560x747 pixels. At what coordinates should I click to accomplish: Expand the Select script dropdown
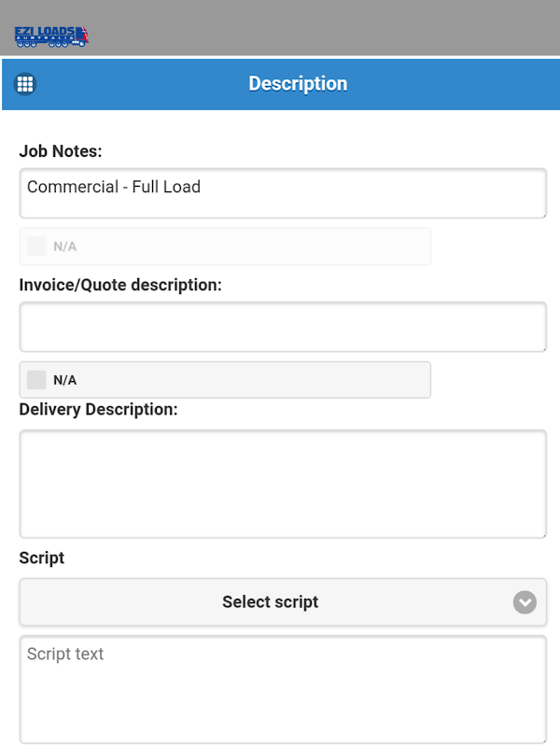(271, 602)
